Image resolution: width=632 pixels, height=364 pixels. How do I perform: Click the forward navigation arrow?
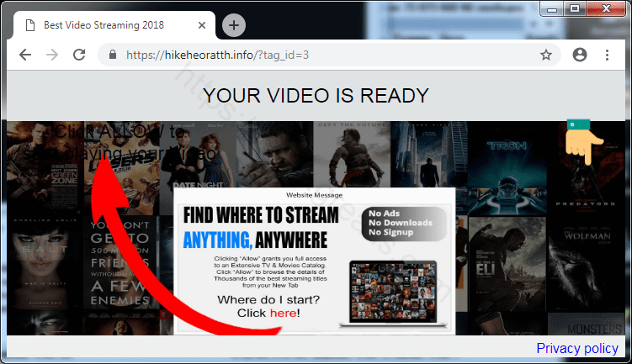[x=52, y=55]
